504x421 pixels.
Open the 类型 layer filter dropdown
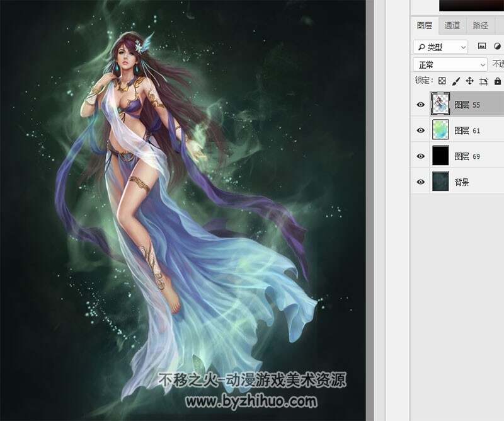(440, 47)
